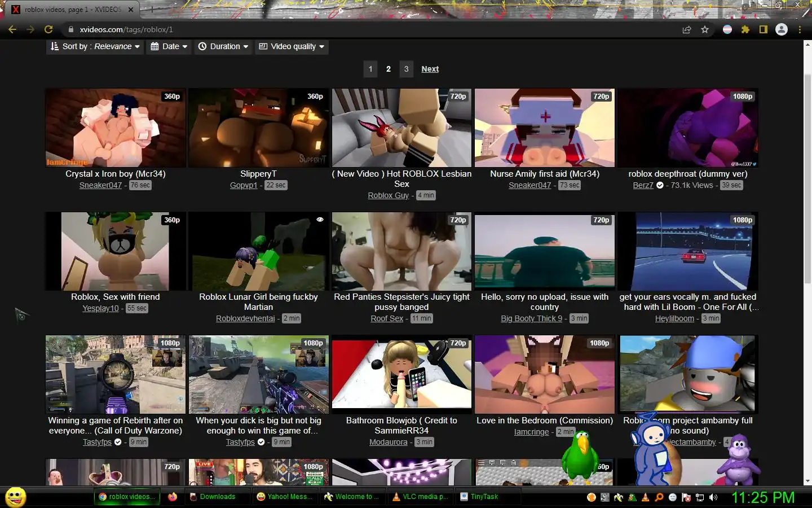Bookmark this page with the star icon
The height and width of the screenshot is (508, 812).
pyautogui.click(x=705, y=29)
